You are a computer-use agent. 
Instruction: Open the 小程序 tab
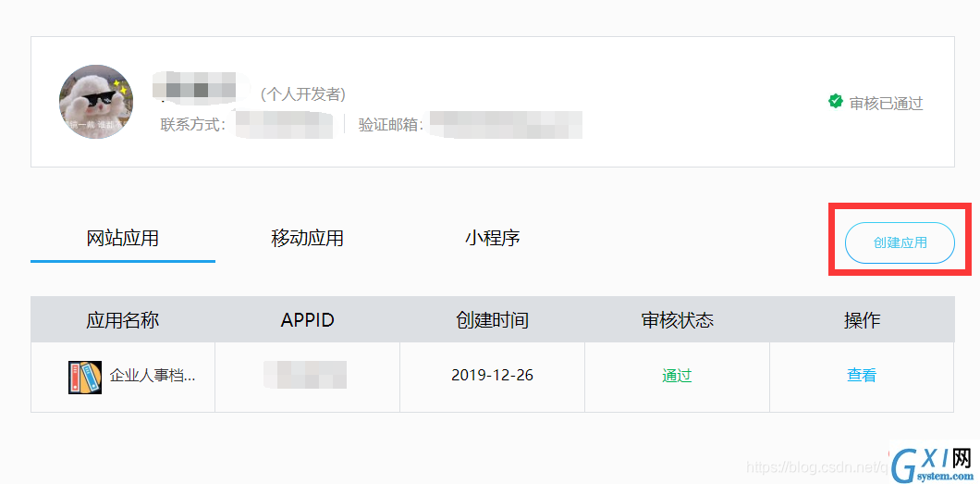(493, 238)
